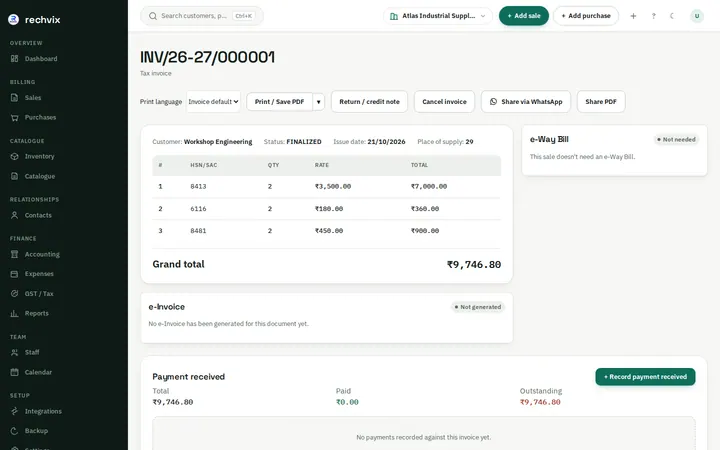The width and height of the screenshot is (720, 450).
Task: Click the Add sale button
Action: [524, 16]
